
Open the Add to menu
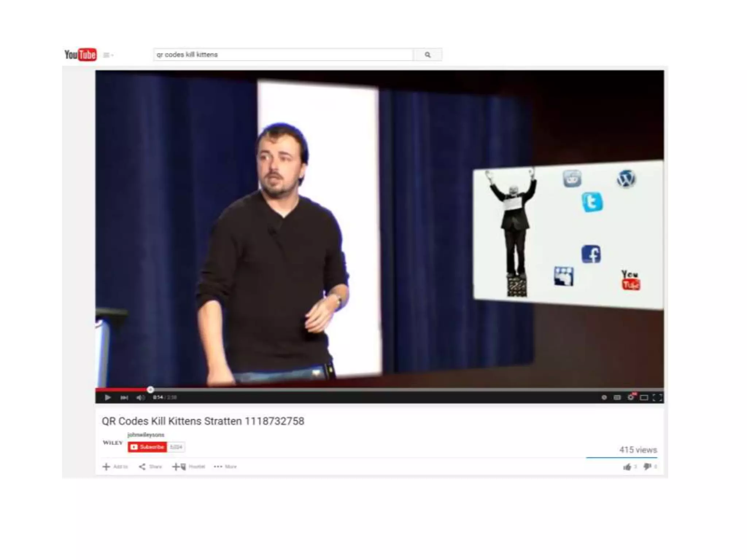point(115,467)
